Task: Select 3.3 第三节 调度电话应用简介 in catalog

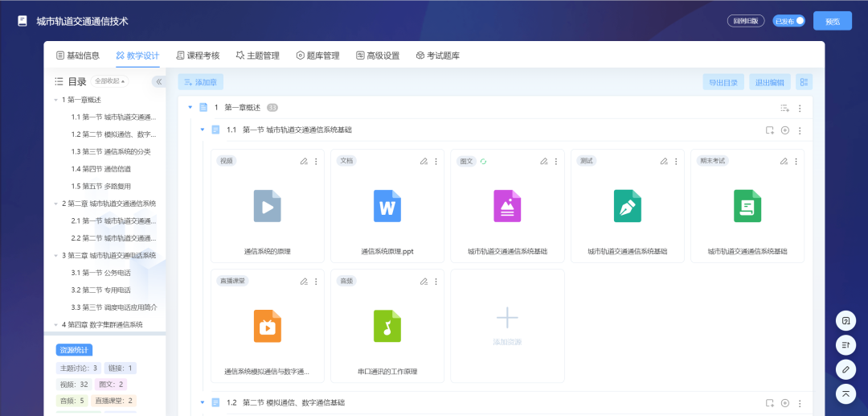Action: point(114,307)
